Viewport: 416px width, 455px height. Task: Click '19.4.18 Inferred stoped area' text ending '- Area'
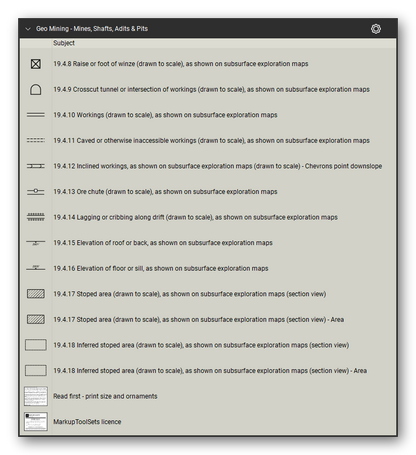click(x=210, y=370)
